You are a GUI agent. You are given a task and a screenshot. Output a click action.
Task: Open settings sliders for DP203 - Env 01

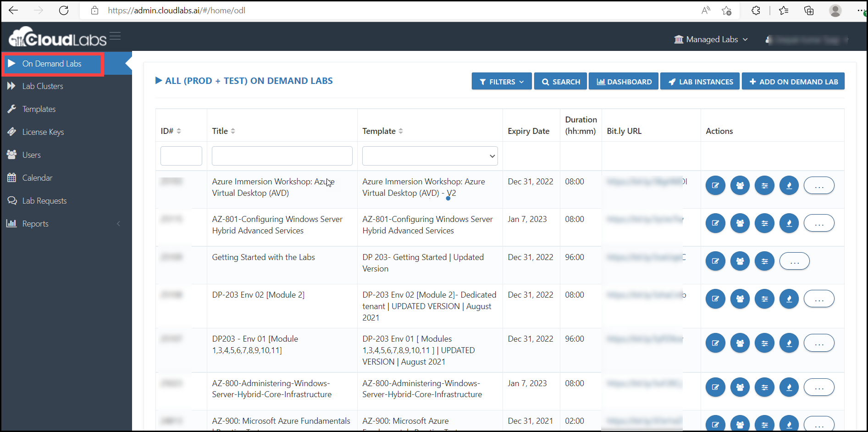click(765, 343)
